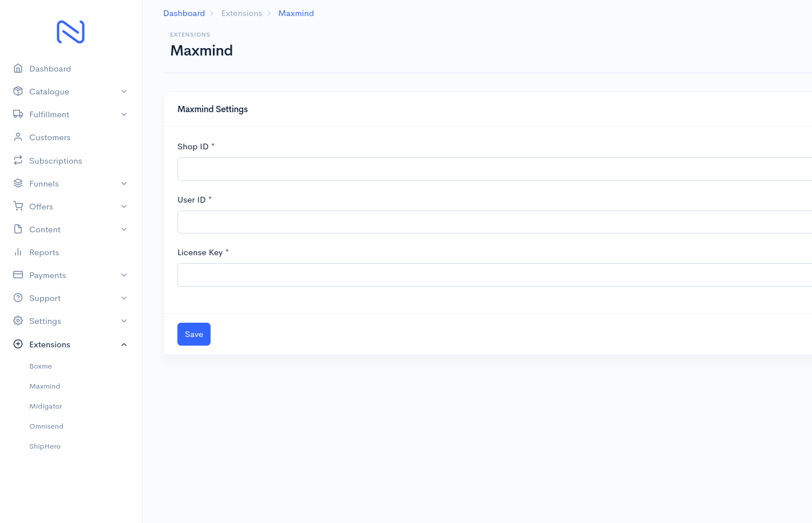Select the Settings menu label
This screenshot has width=812, height=523.
[x=45, y=321]
